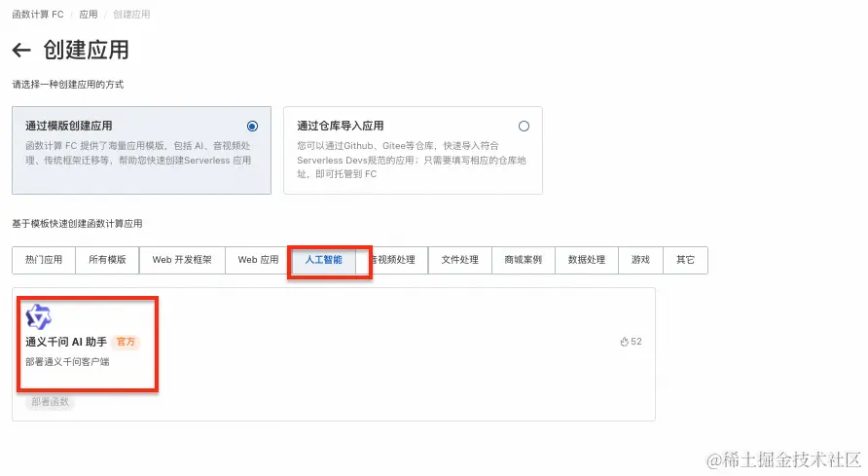Switch to the 所有模版 tab
The width and height of the screenshot is (868, 476).
pyautogui.click(x=107, y=260)
